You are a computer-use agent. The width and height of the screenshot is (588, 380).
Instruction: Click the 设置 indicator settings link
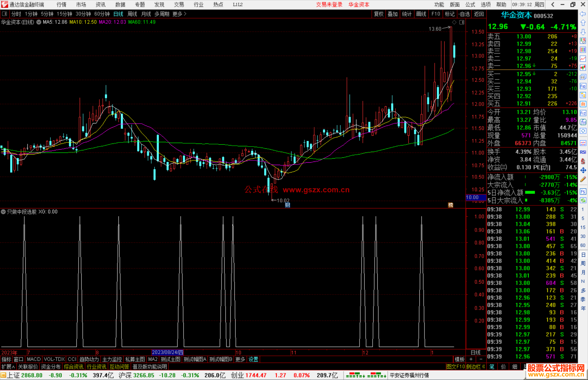pyautogui.click(x=253, y=359)
